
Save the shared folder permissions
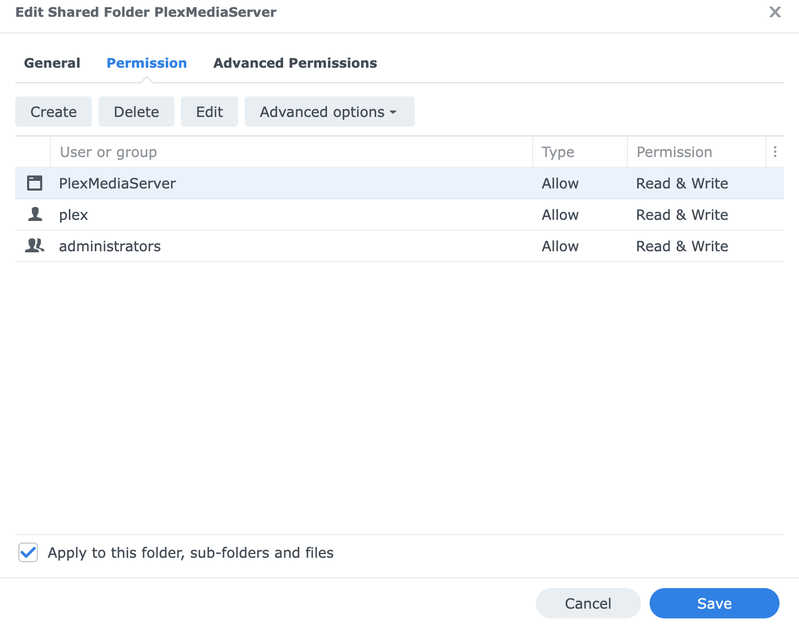click(714, 603)
